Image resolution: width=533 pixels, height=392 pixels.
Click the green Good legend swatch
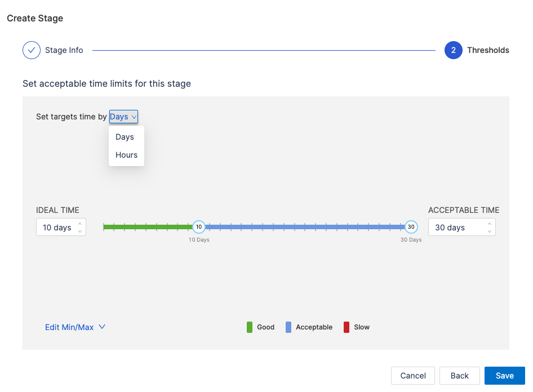tap(250, 327)
